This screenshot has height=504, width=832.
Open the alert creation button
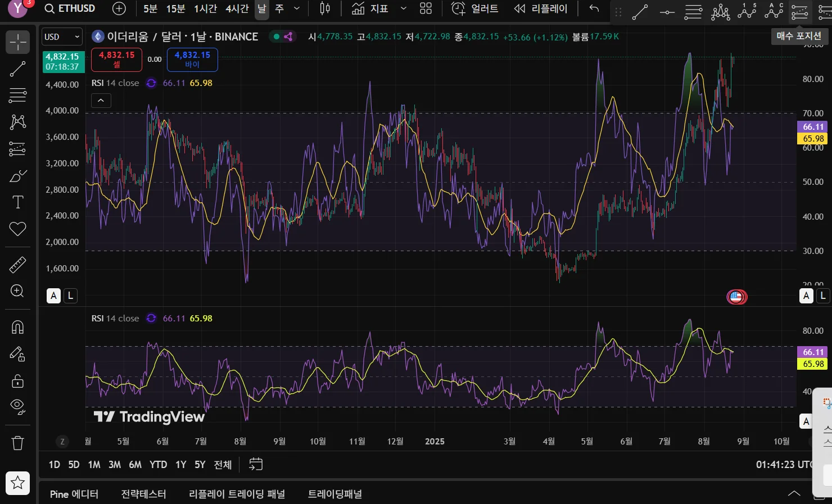475,8
